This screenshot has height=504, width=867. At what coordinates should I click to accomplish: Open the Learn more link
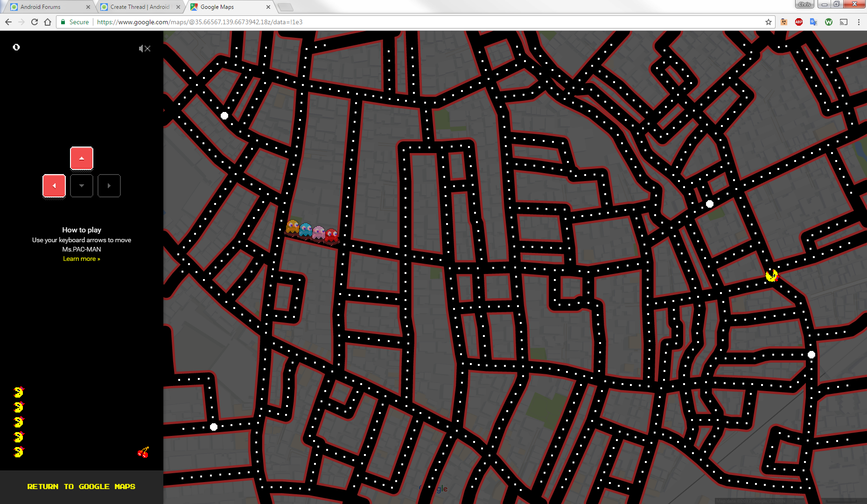82,259
